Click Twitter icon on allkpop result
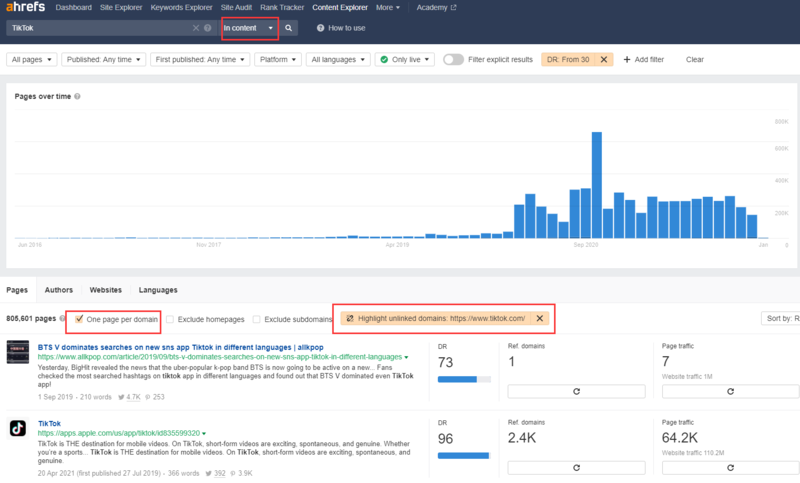Image resolution: width=800 pixels, height=483 pixels. (121, 397)
